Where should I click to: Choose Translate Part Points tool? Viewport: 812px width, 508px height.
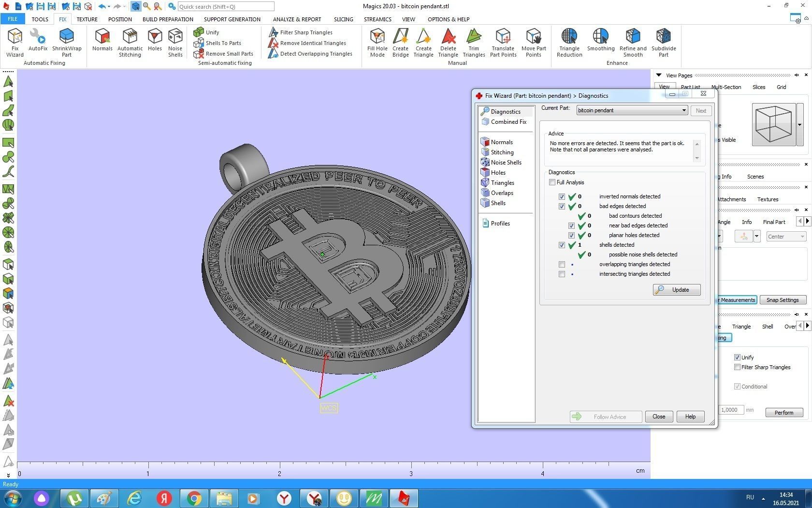click(x=503, y=43)
